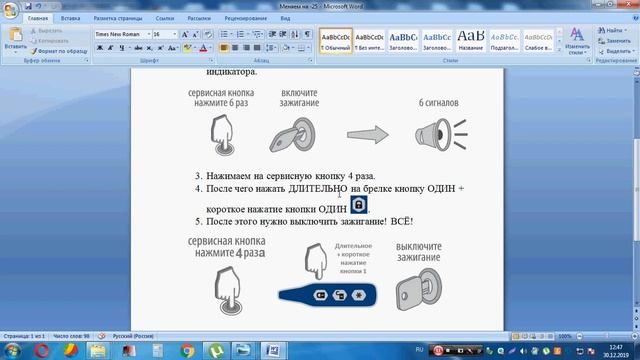Image resolution: width=640 pixels, height=360 pixels.
Task: Open Windows Start menu
Action: pos(11,351)
